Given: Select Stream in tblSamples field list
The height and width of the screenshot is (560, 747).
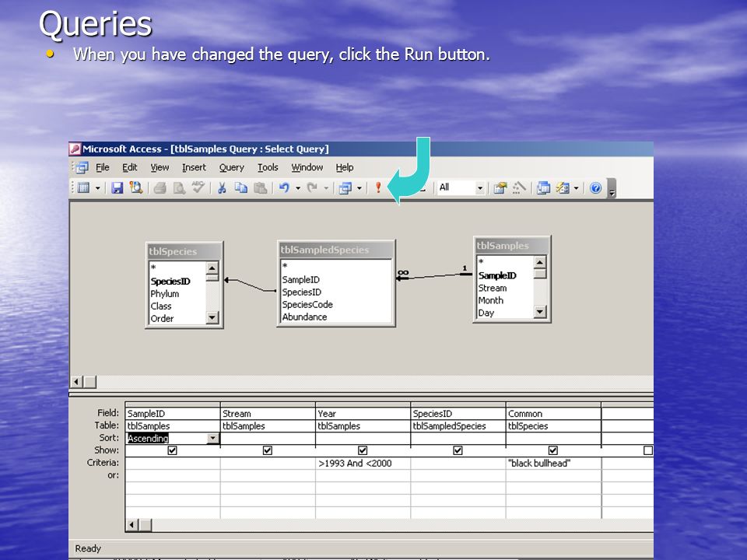Looking at the screenshot, I should tap(493, 288).
